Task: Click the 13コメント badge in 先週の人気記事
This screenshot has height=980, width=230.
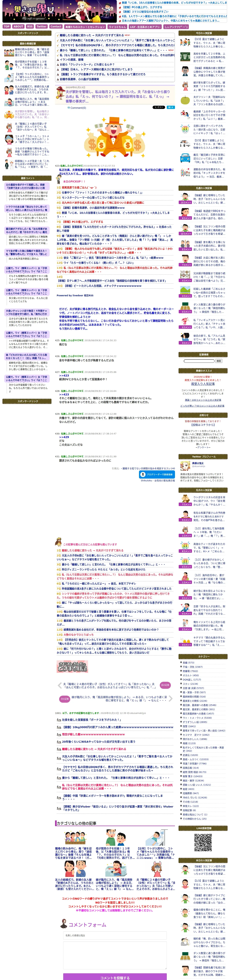Action: (x=186, y=203)
